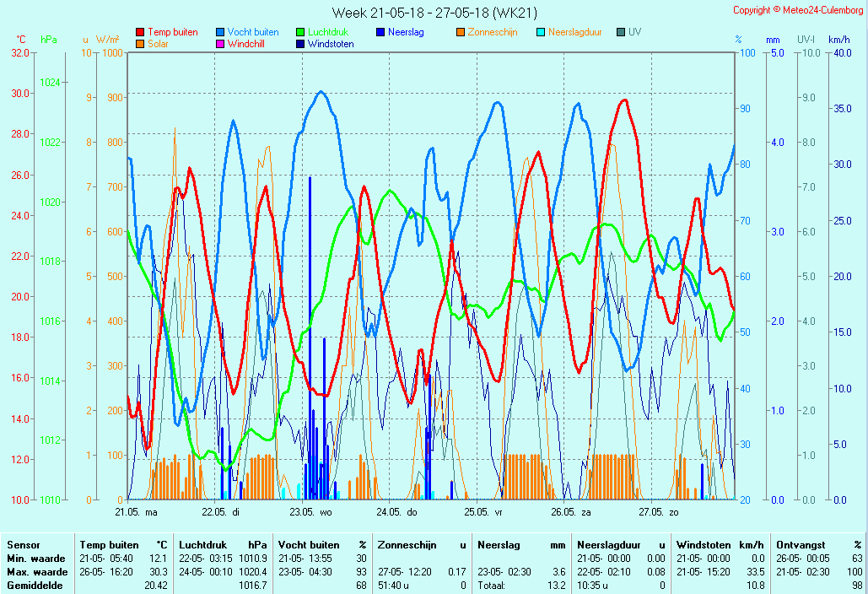The height and width of the screenshot is (594, 868).
Task: Click the km/h axis unit label
Action: (x=838, y=40)
